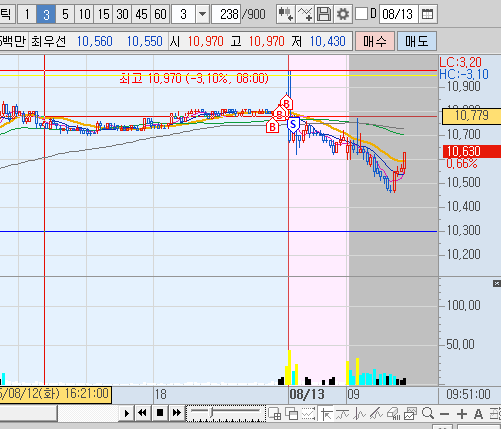
Task: Click the 틱 tick chart button
Action: point(7,14)
